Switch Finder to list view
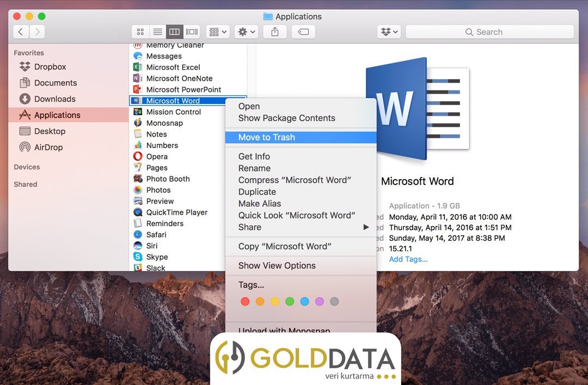 [x=157, y=32]
